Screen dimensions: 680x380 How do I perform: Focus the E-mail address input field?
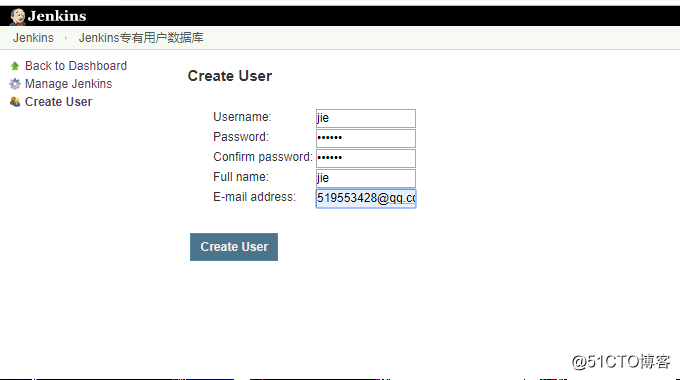point(366,198)
